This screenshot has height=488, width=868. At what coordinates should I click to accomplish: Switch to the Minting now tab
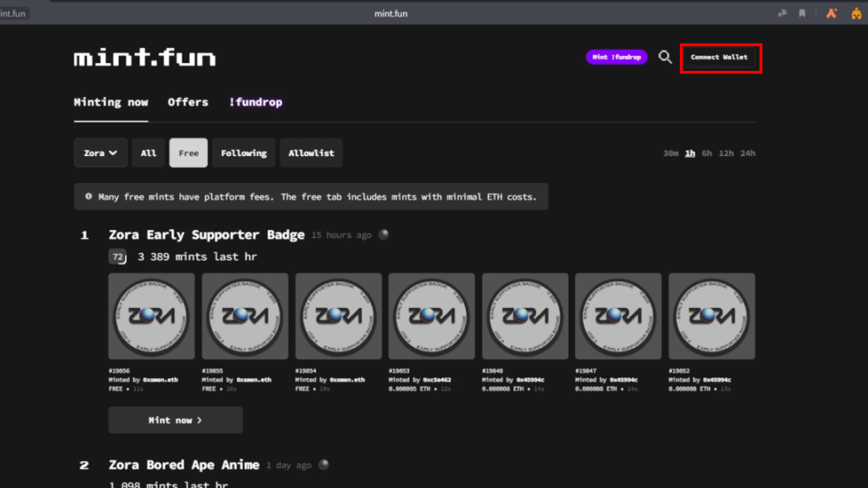pos(111,103)
